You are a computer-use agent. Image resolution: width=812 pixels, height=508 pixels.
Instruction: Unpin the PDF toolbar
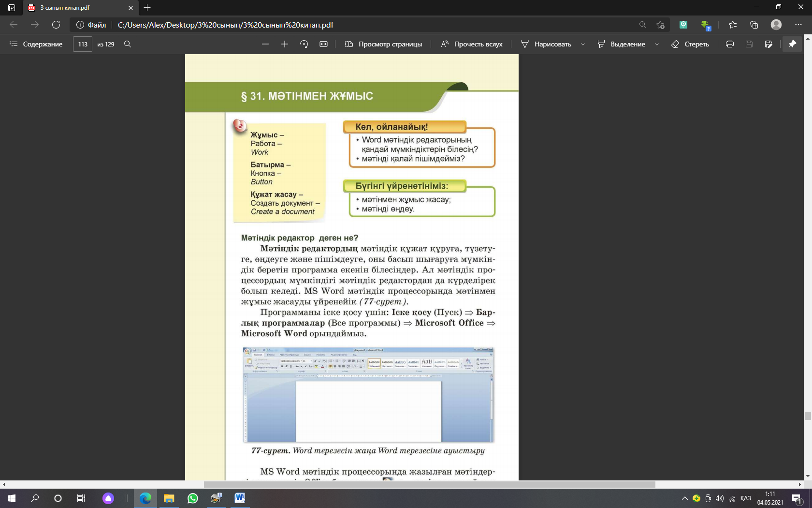point(792,44)
